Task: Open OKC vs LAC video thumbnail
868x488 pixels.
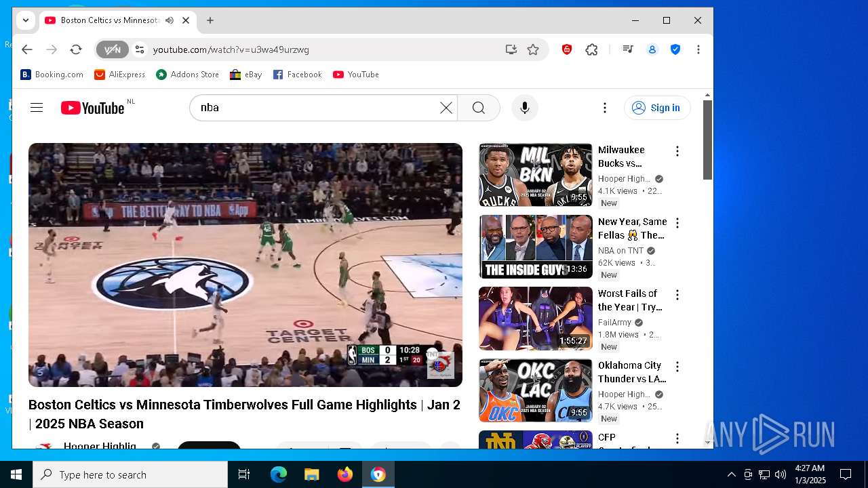Action: [536, 390]
